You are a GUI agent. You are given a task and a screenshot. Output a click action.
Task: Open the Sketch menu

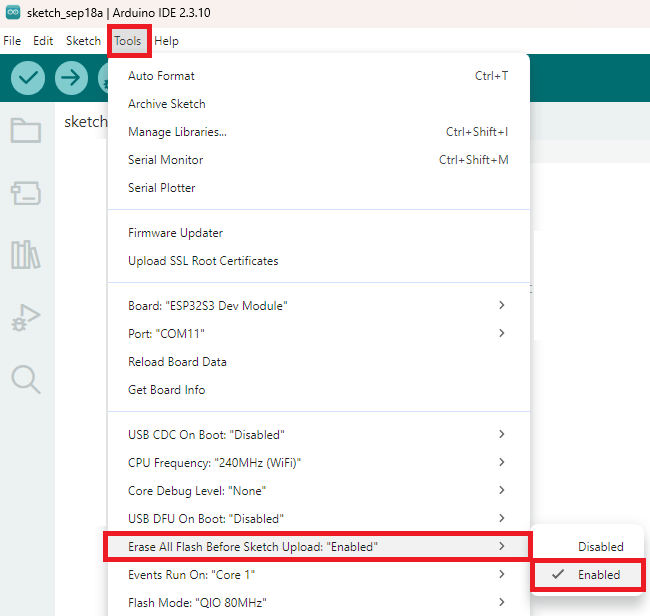(83, 41)
